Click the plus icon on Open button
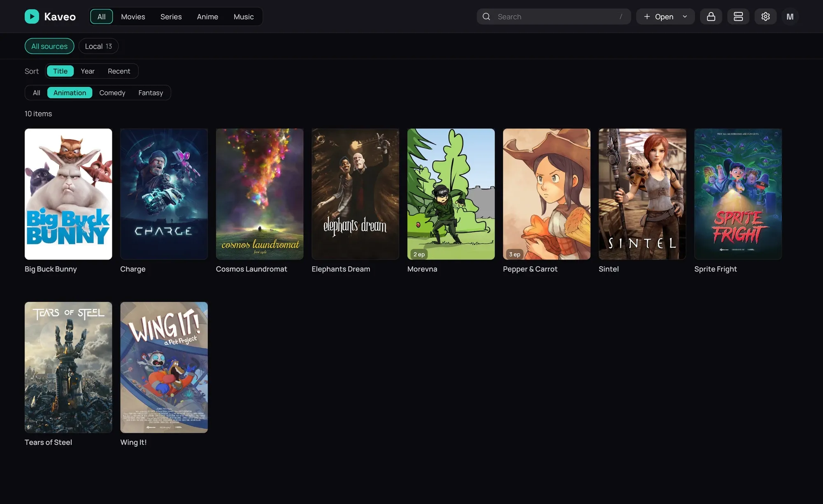Screen dimensions: 823x504 pos(647,16)
